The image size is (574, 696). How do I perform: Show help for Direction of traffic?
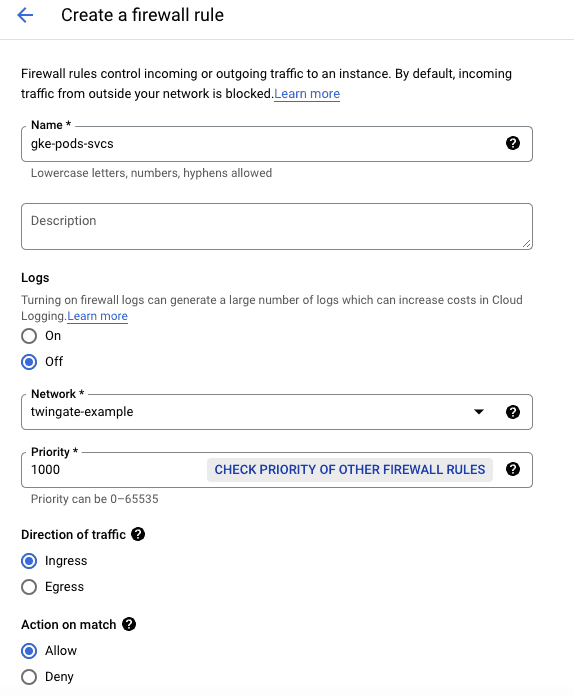138,534
